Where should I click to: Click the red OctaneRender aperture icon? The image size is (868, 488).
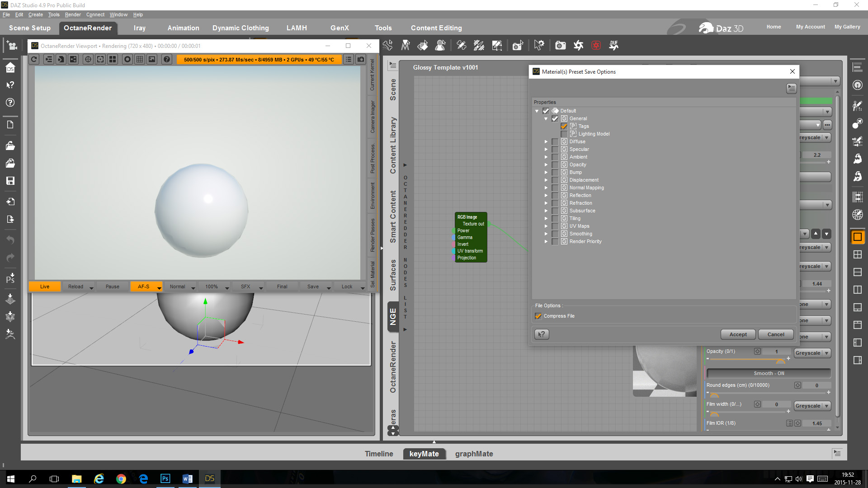click(596, 45)
